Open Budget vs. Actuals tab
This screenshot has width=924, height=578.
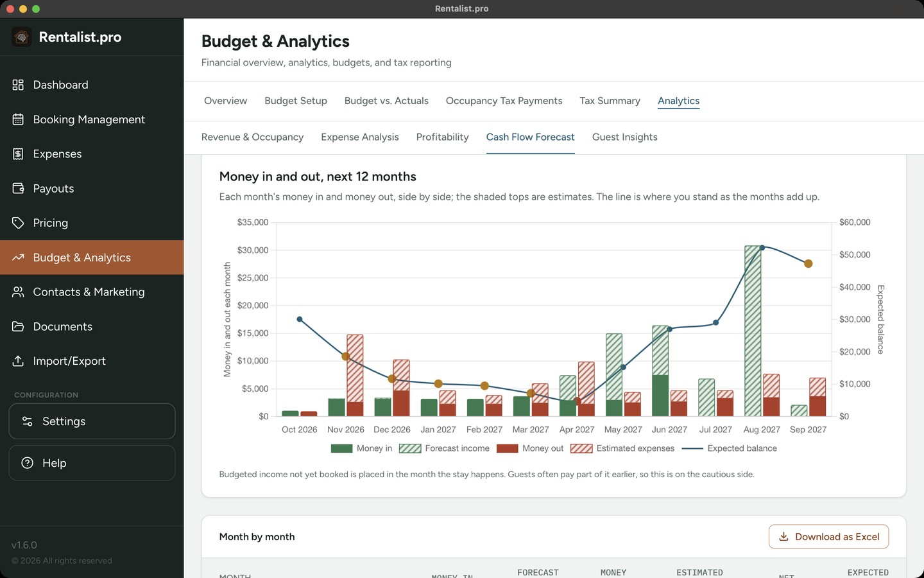386,101
